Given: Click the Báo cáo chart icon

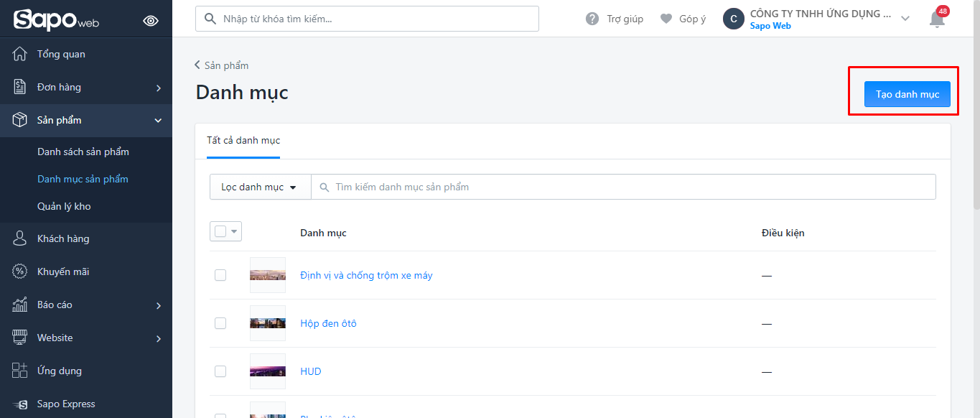Looking at the screenshot, I should tap(20, 305).
